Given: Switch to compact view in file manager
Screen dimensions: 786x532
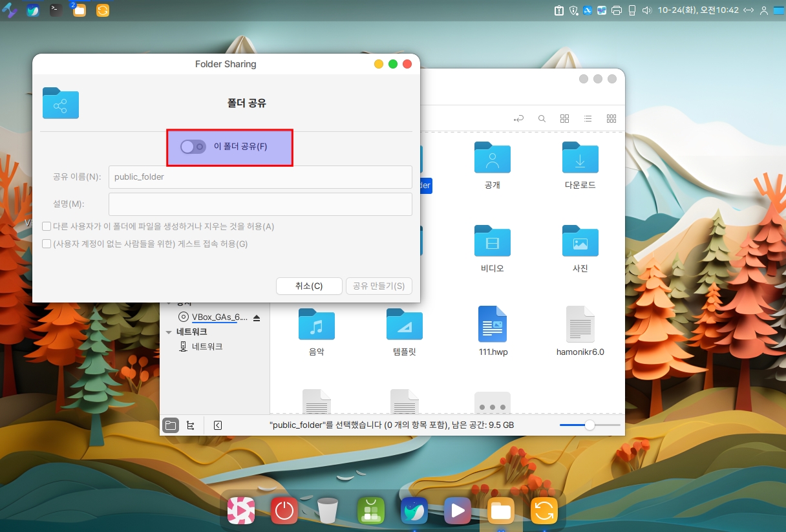Looking at the screenshot, I should tap(611, 119).
